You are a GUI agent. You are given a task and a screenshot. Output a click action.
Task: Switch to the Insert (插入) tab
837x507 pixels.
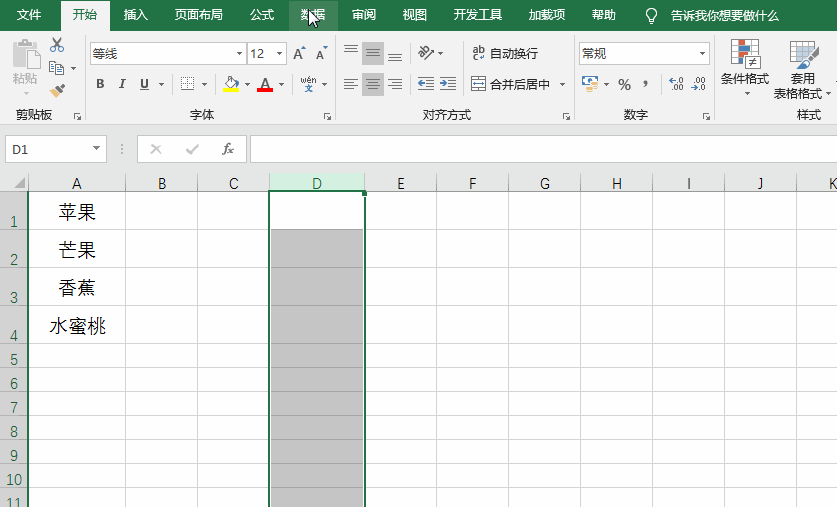[x=136, y=14]
